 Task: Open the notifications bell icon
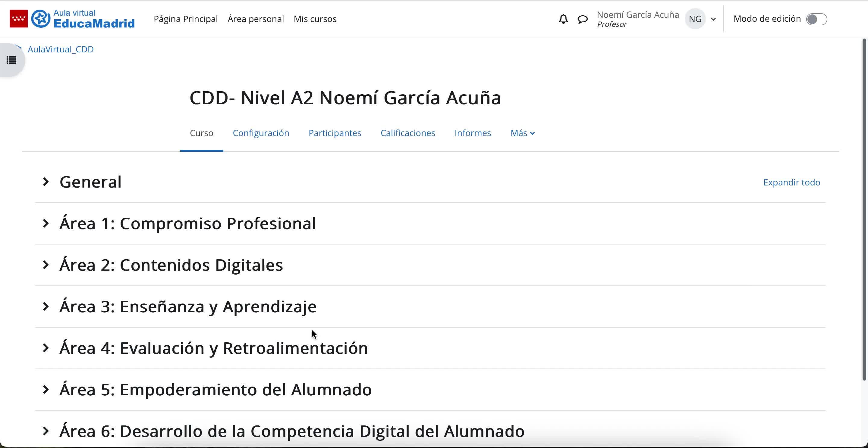click(x=563, y=19)
